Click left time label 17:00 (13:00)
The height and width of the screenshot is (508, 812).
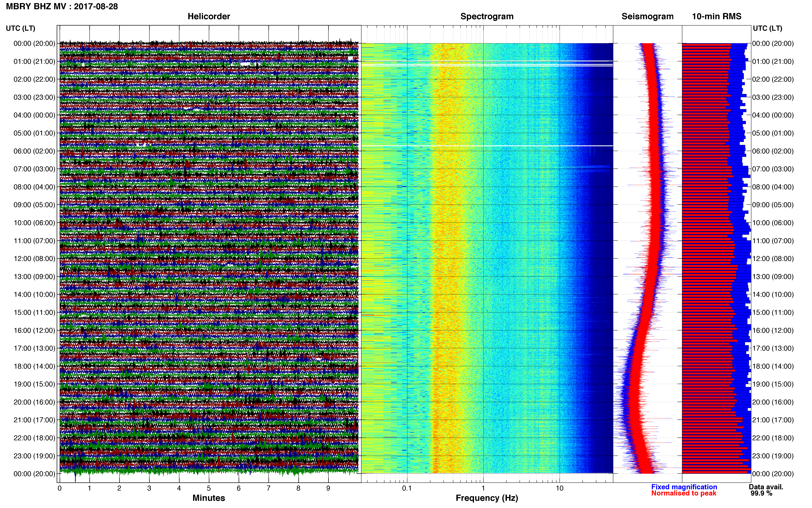point(34,348)
